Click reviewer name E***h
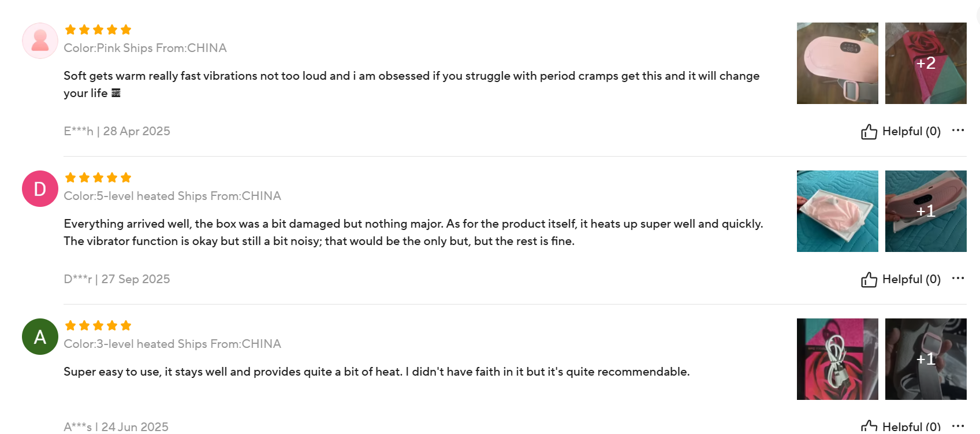The height and width of the screenshot is (434, 980). point(79,132)
